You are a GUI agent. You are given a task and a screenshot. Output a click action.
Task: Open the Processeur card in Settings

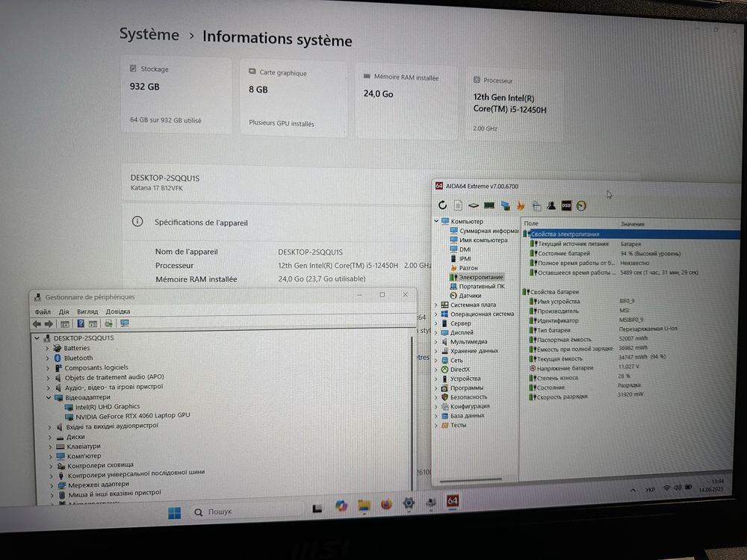click(x=514, y=105)
